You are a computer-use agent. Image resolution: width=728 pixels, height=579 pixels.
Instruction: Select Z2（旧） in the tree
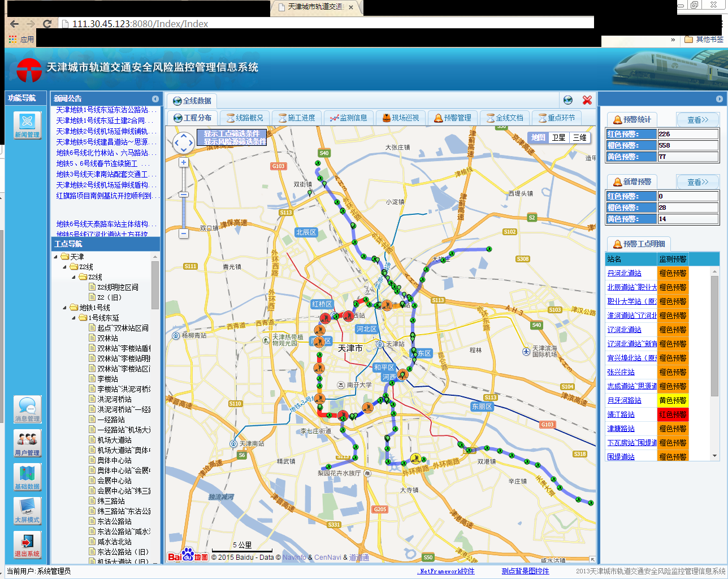coord(110,297)
